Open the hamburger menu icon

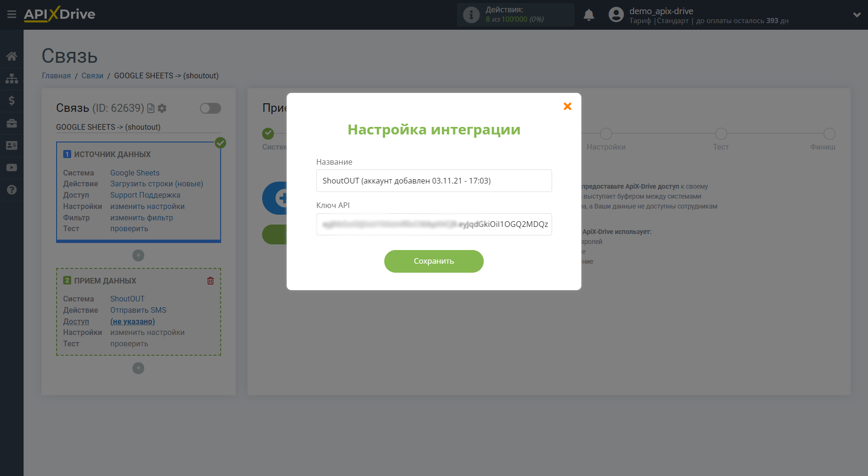[12, 15]
